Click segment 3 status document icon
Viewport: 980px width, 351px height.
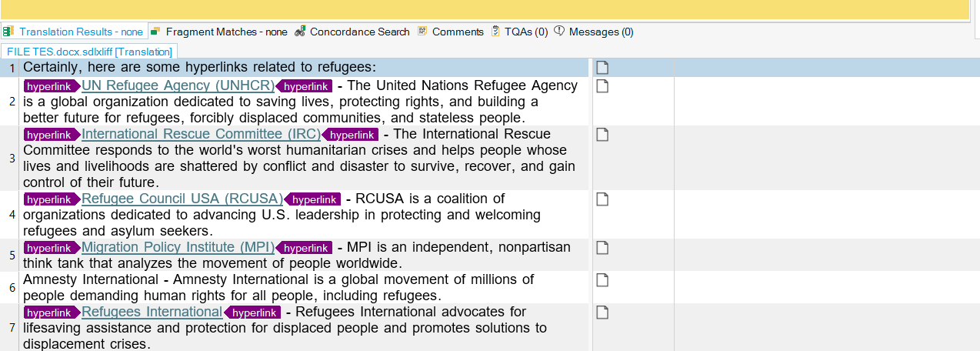point(602,135)
